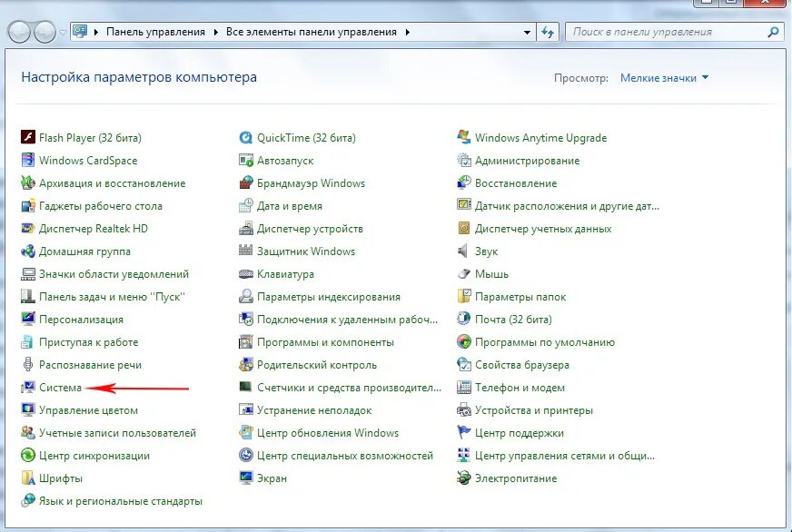Open Счетчики и средства производительности link
The width and height of the screenshot is (792, 532).
coord(349,388)
